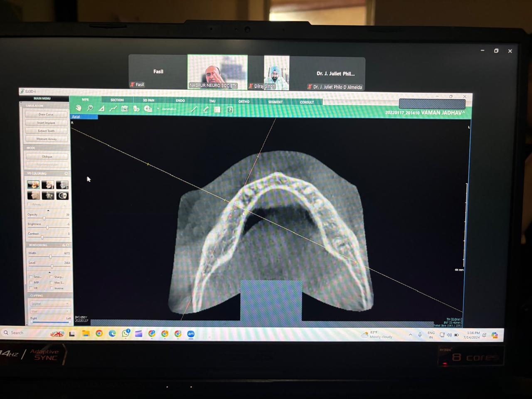Toggle the Inverse checkbox
This screenshot has height=399, width=532.
click(x=52, y=288)
